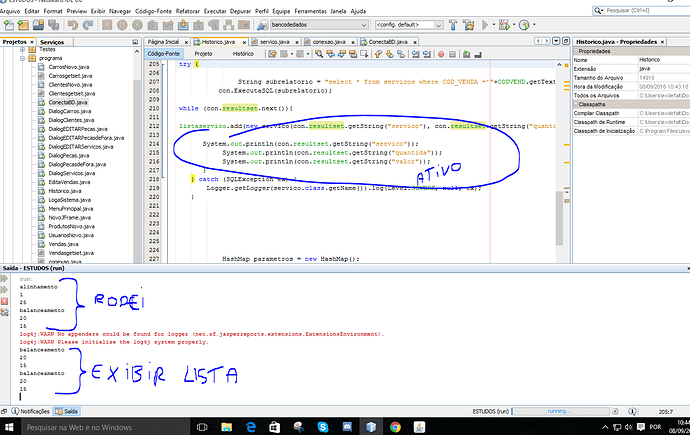The image size is (690, 435).
Task: Select the Saída output tab
Action: click(66, 411)
